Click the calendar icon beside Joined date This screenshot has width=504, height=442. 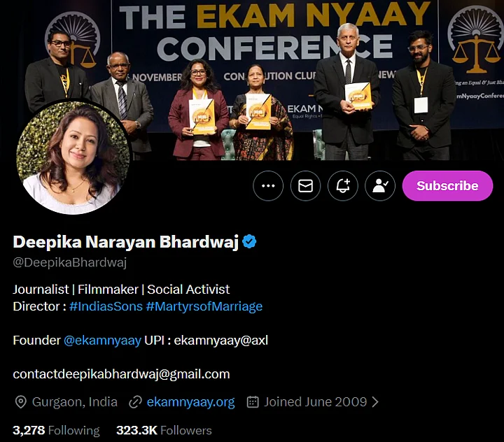click(253, 402)
